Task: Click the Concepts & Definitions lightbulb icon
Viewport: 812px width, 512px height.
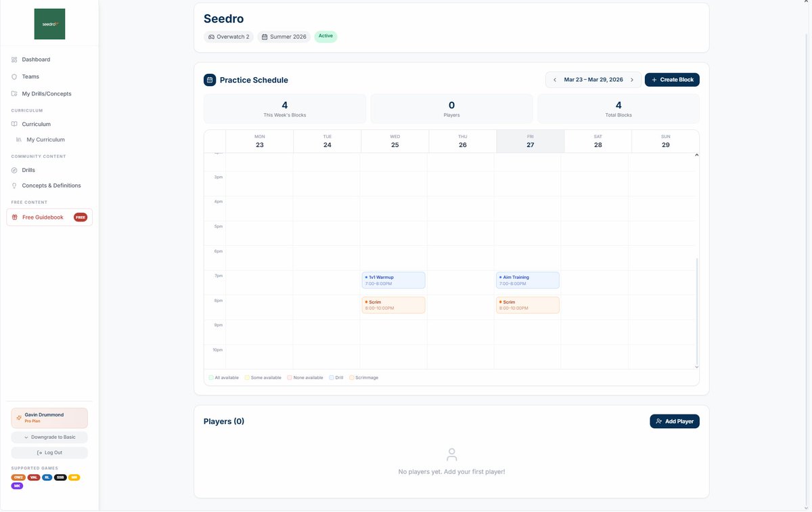Action: (14, 186)
